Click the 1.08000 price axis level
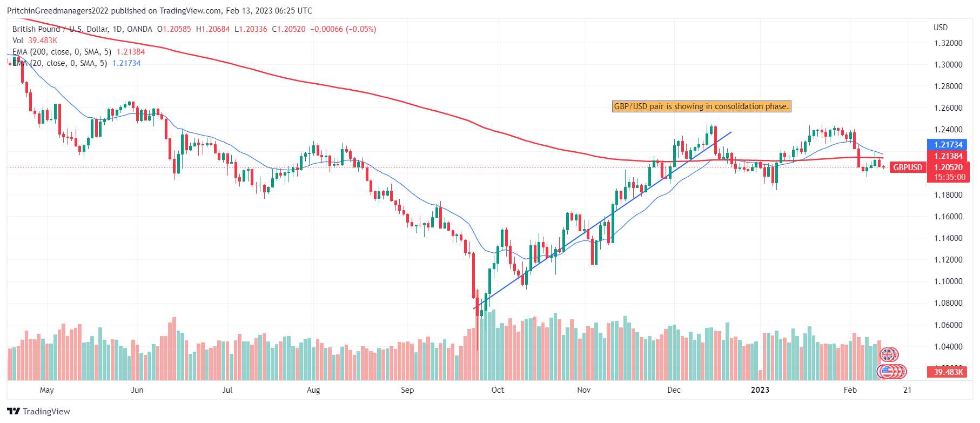The width and height of the screenshot is (980, 423). click(948, 303)
